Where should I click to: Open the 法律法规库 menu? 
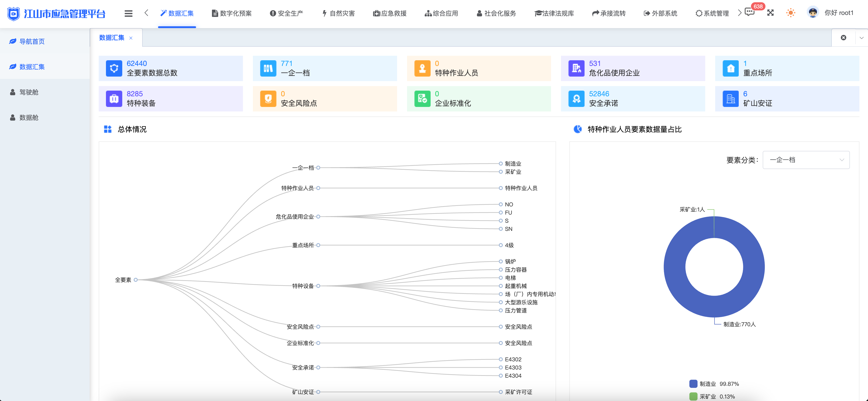[554, 14]
